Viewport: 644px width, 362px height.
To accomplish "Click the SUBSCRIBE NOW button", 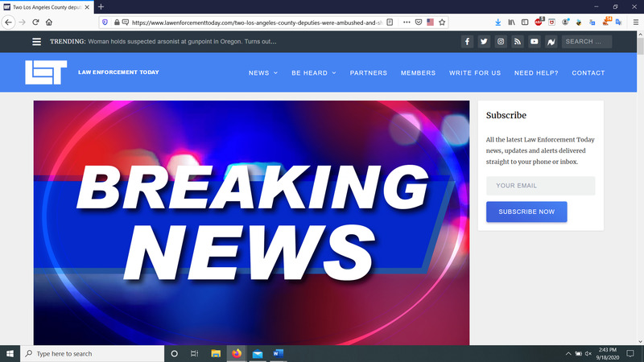I will (526, 212).
